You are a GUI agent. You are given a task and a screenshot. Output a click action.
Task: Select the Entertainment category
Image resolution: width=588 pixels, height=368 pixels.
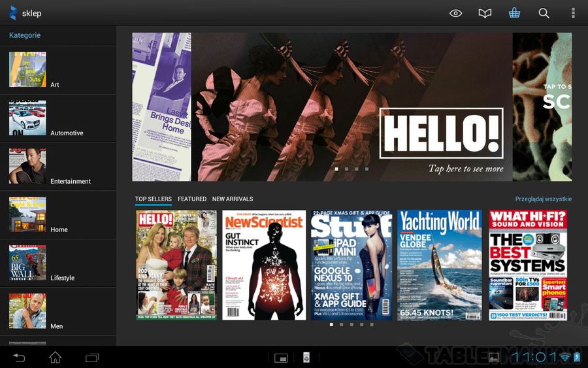point(58,167)
